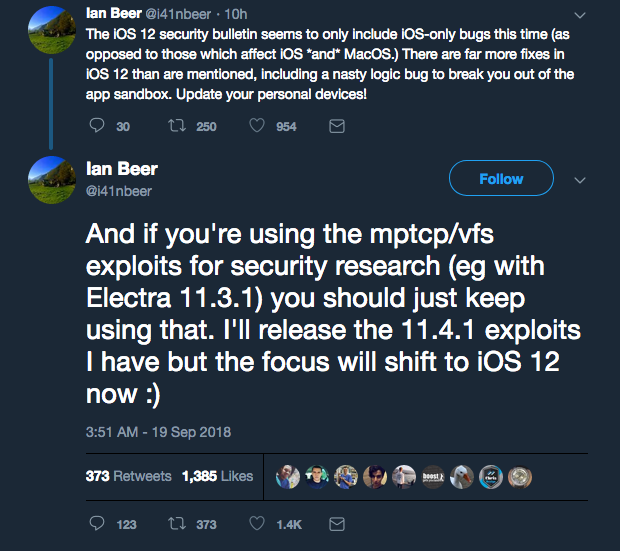
Task: Send first tweet via direct message envelope
Action: [x=337, y=126]
